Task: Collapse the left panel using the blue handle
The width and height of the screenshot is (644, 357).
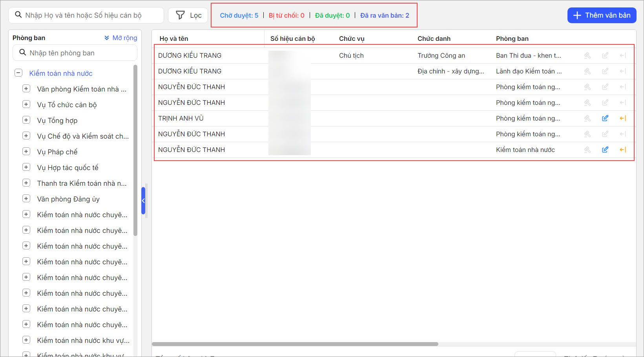Action: click(143, 201)
